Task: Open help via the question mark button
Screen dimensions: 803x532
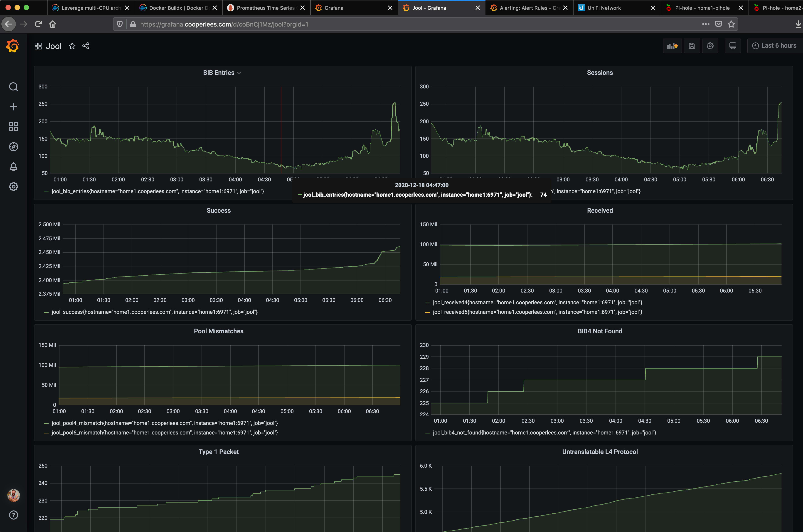Action: pos(13,515)
